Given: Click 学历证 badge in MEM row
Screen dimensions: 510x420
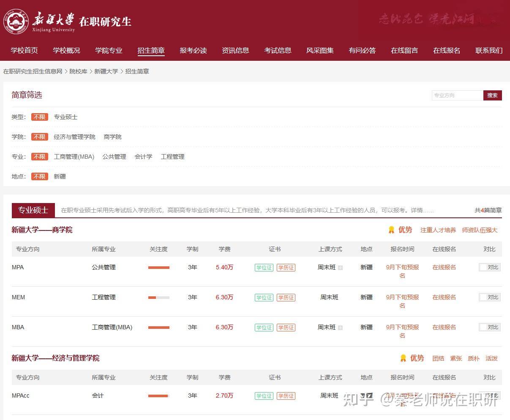Looking at the screenshot, I should [x=286, y=298].
